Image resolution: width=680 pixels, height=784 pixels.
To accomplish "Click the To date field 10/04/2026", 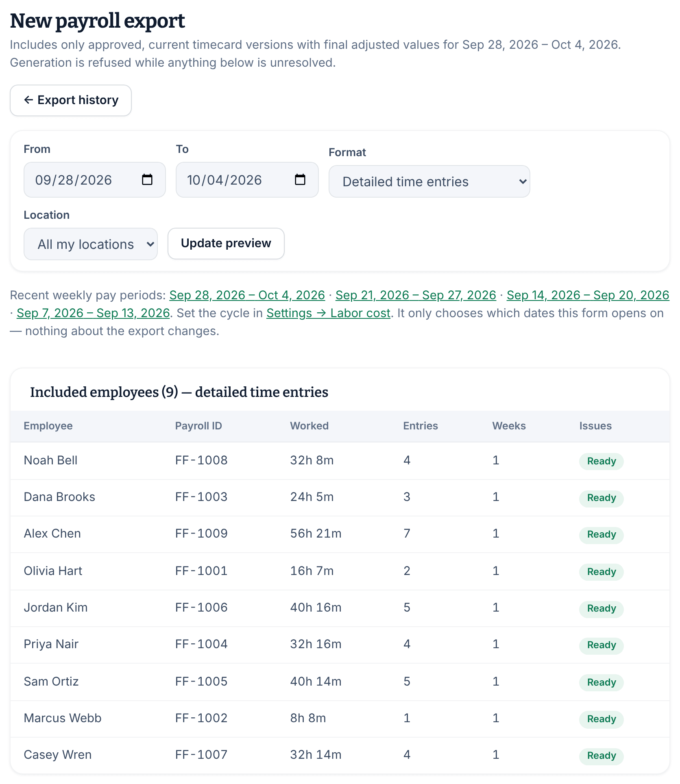I will (x=247, y=180).
